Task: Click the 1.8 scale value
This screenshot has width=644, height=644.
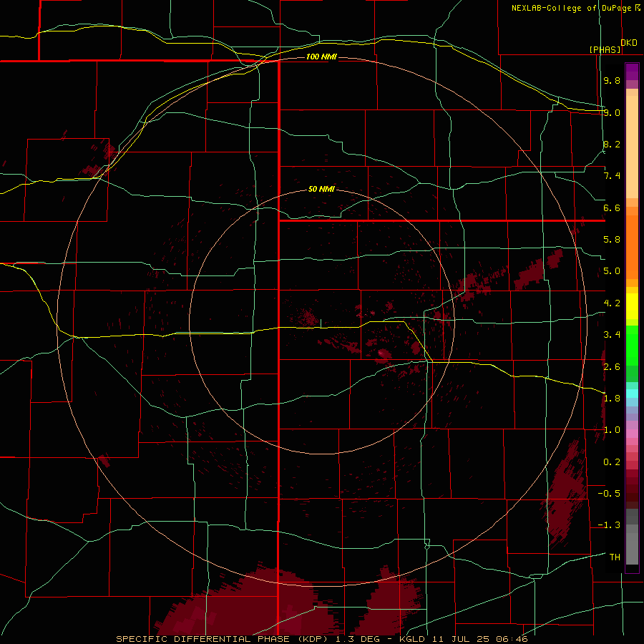Action: tap(612, 399)
